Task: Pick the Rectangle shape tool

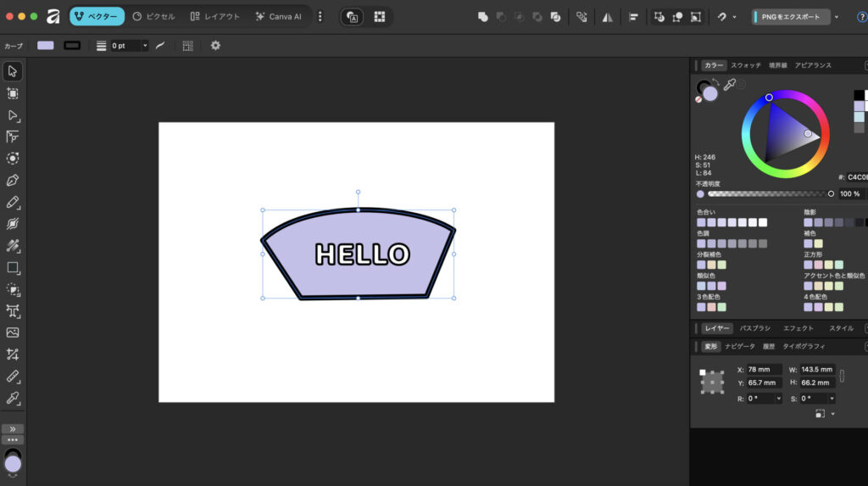Action: (13, 267)
